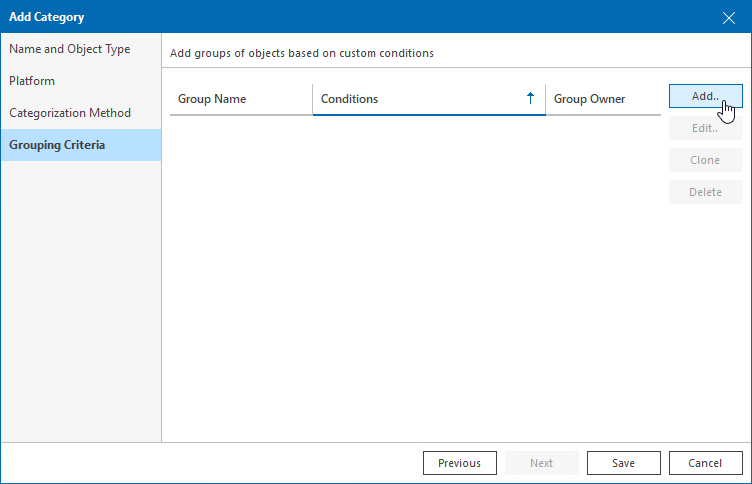This screenshot has width=752, height=484.
Task: Click the ascending sort arrow in Conditions
Action: coord(530,98)
